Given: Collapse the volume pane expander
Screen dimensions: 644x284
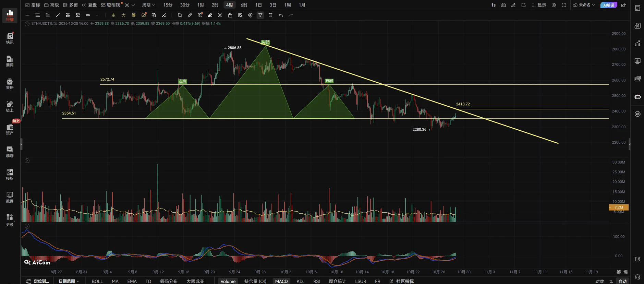Looking at the screenshot, I should (27, 161).
